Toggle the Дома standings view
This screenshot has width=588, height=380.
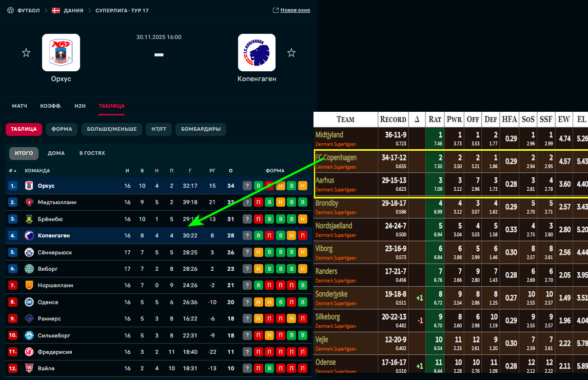(x=56, y=153)
